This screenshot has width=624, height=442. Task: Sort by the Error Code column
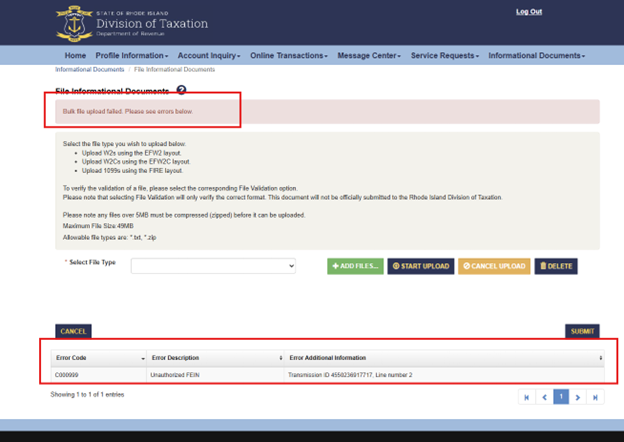[99, 358]
